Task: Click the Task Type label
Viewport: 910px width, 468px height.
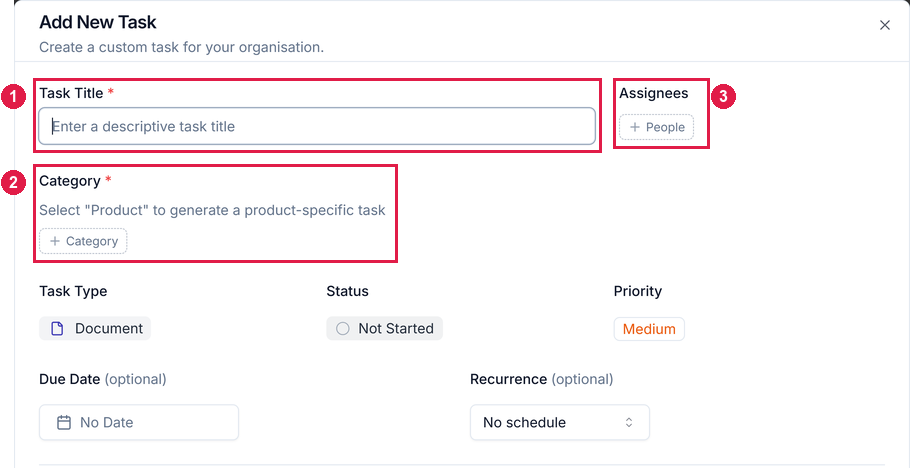Action: tap(73, 291)
